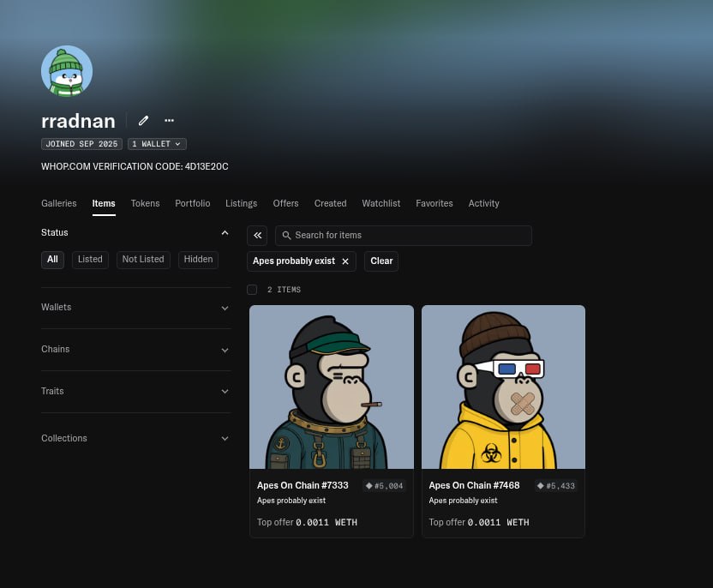The height and width of the screenshot is (588, 713).
Task: Click the pencil edit profile icon
Action: [143, 121]
